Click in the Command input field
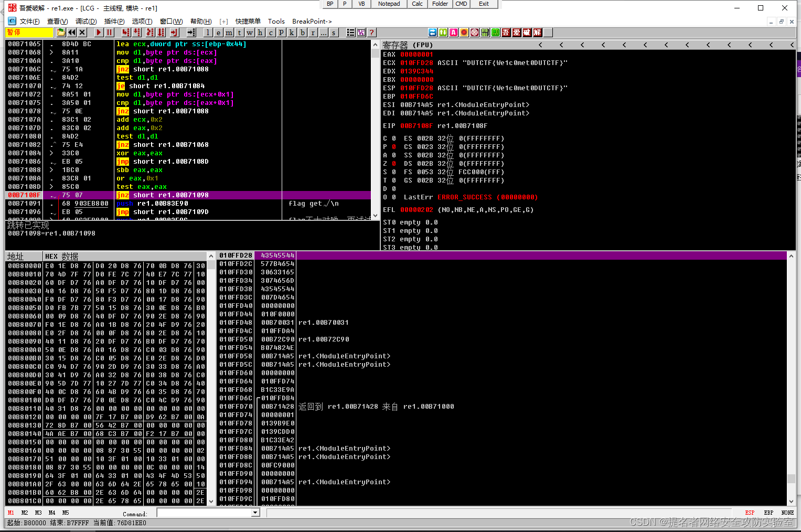The height and width of the screenshot is (532, 801). coord(205,513)
